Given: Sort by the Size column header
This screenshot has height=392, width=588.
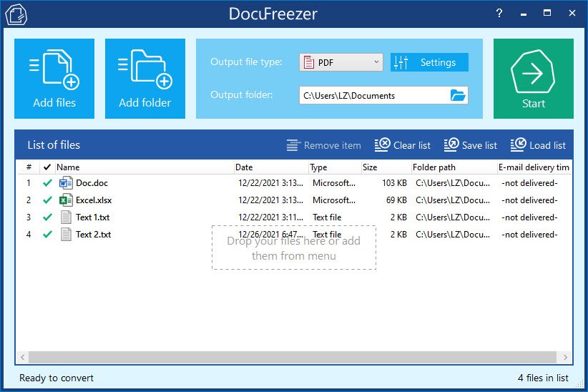Looking at the screenshot, I should 386,167.
